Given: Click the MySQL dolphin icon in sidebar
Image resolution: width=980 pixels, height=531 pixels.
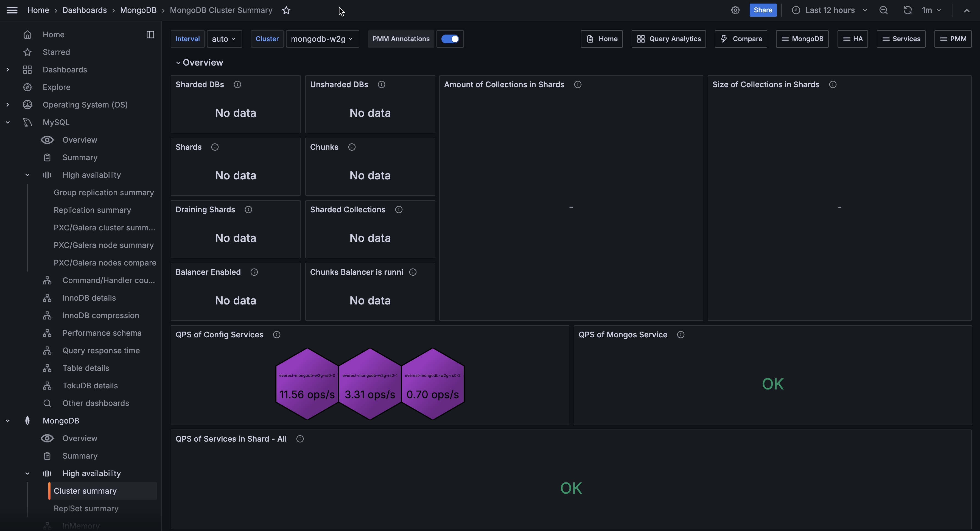Looking at the screenshot, I should (27, 122).
